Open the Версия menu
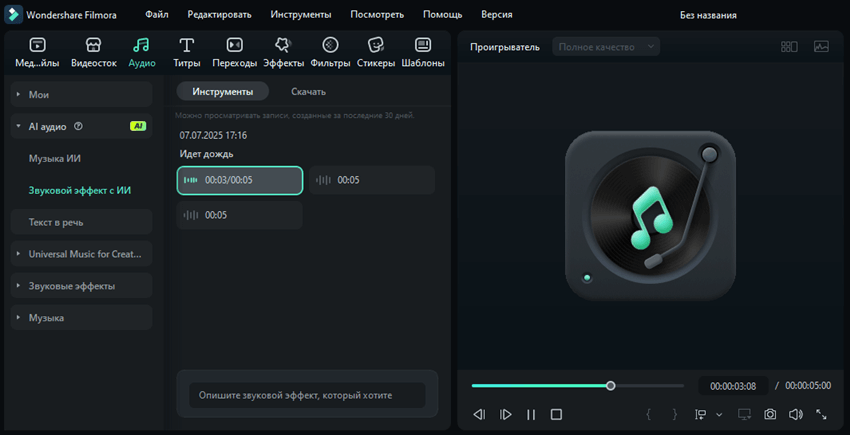This screenshot has width=850, height=435. (497, 15)
